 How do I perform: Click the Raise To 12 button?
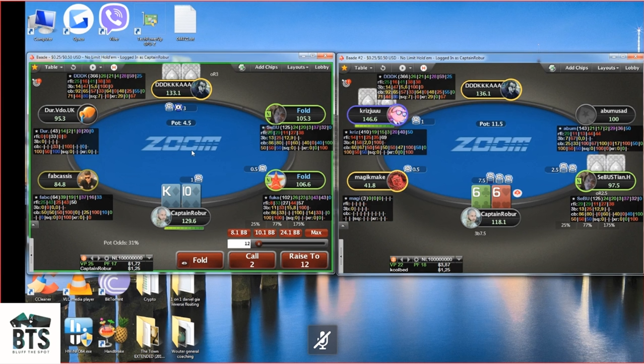(x=304, y=260)
